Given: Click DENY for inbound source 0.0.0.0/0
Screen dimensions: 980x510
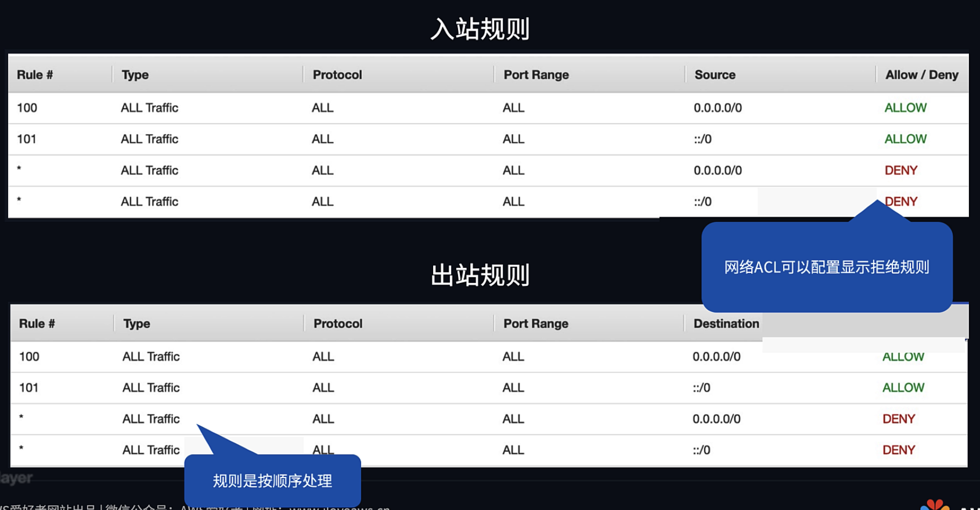Looking at the screenshot, I should coord(901,170).
